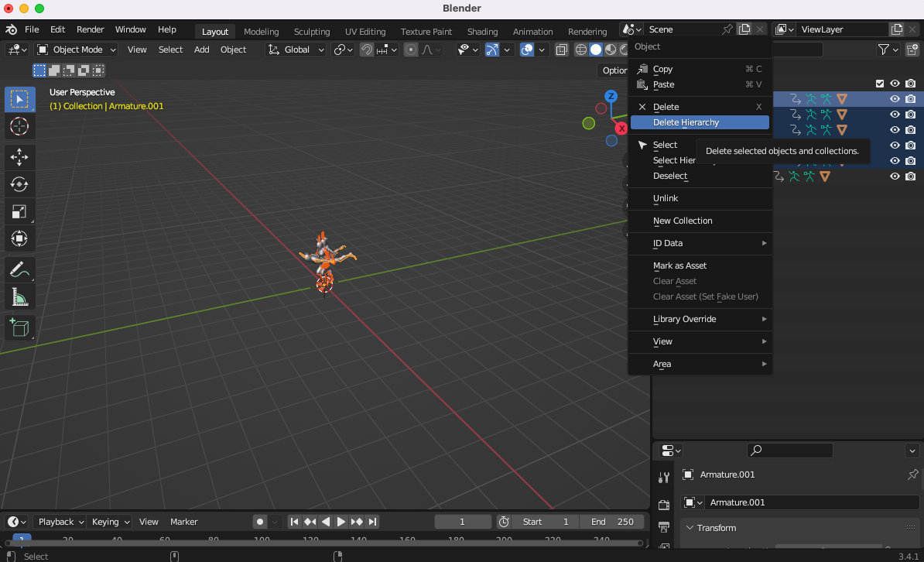Switch to the UV Editing workspace tab
Image resolution: width=924 pixels, height=562 pixels.
coord(365,31)
